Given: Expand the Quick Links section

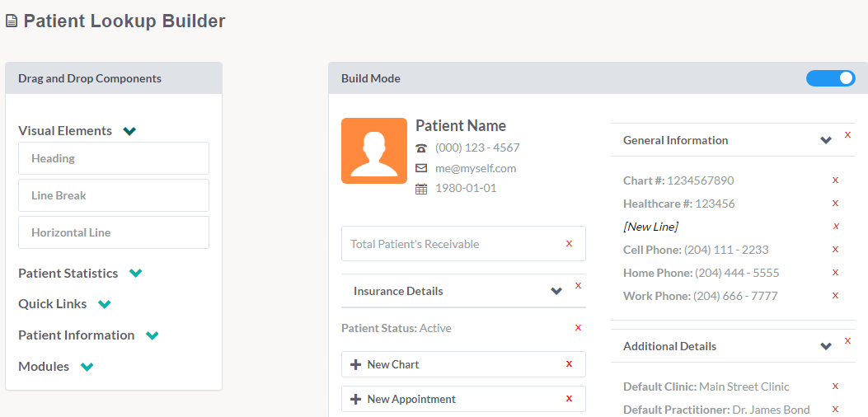Looking at the screenshot, I should click(x=104, y=304).
